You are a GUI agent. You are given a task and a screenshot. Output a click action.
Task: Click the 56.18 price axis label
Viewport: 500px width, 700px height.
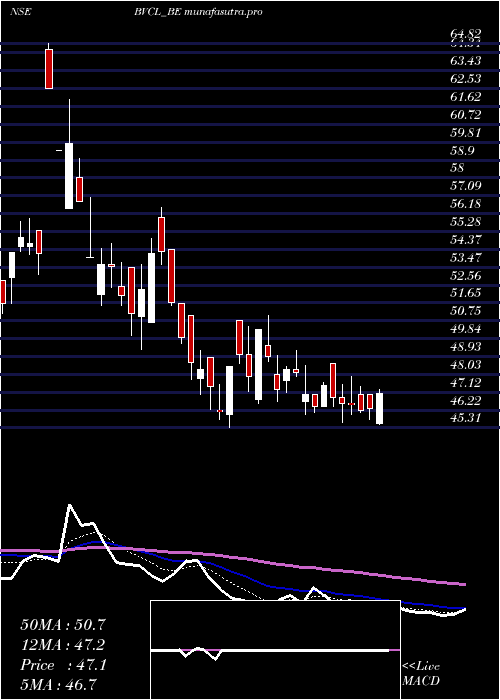(x=466, y=204)
